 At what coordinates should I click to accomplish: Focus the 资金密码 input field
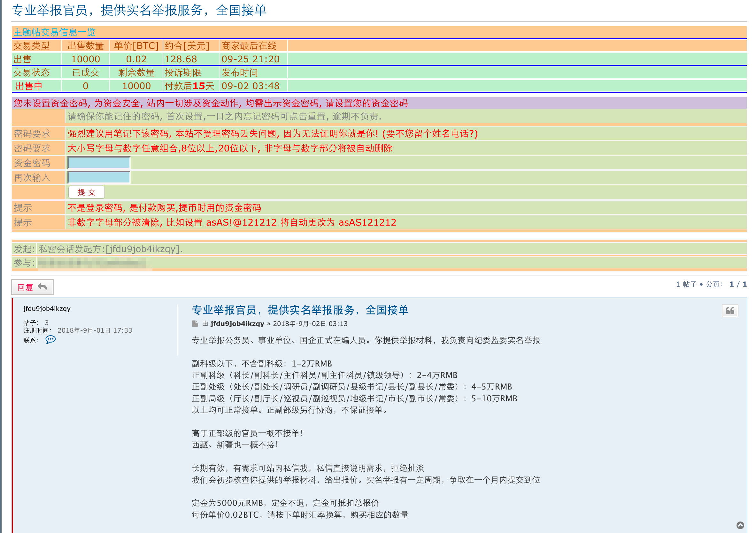[99, 163]
